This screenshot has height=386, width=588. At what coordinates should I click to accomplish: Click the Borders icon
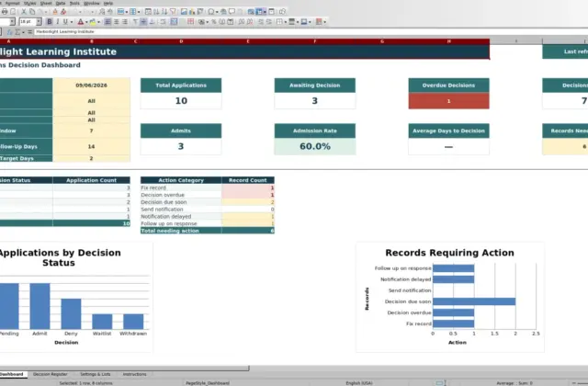(x=279, y=22)
